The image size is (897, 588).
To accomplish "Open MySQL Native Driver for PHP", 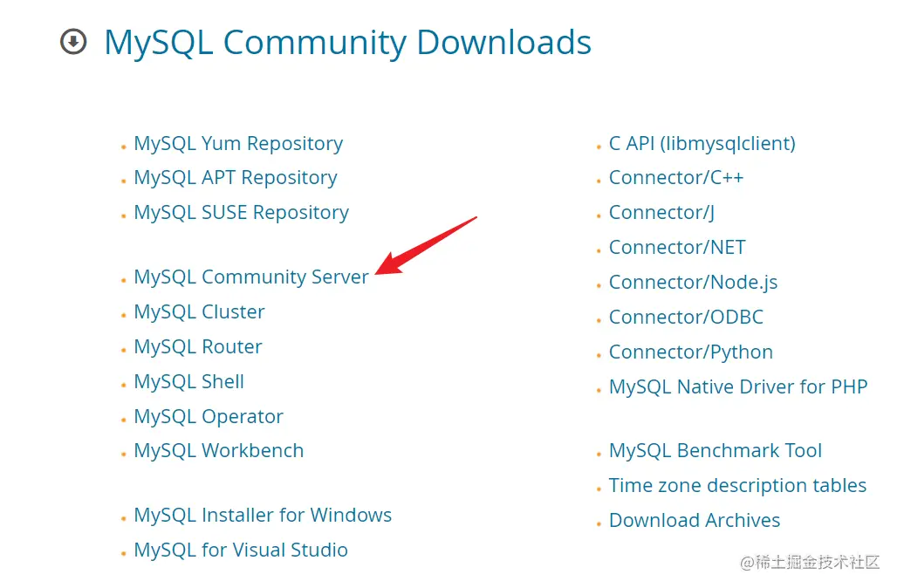I will [738, 386].
